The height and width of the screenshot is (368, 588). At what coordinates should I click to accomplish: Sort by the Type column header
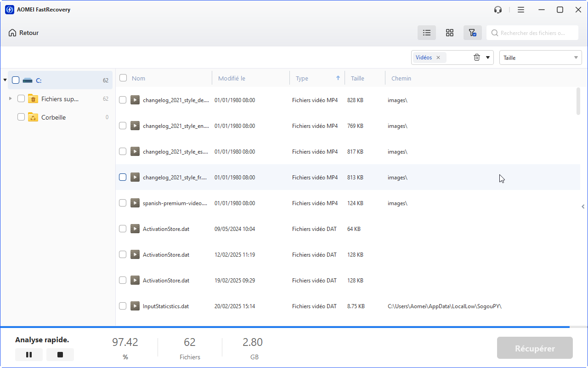302,78
